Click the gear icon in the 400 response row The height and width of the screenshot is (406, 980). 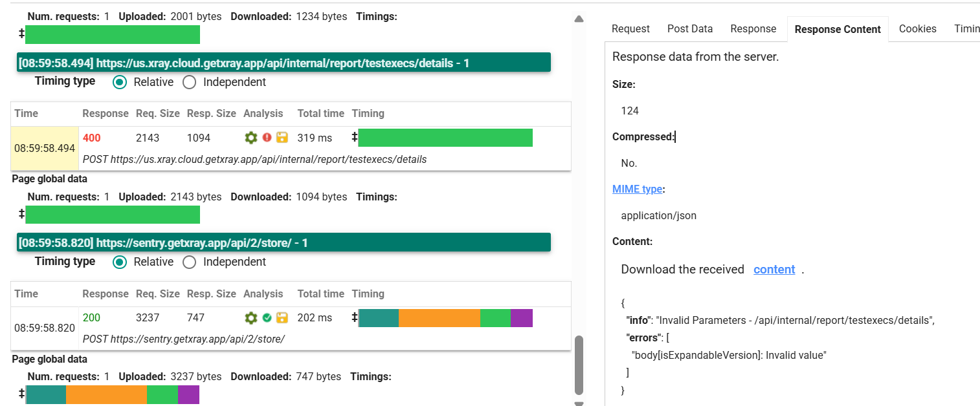[251, 138]
